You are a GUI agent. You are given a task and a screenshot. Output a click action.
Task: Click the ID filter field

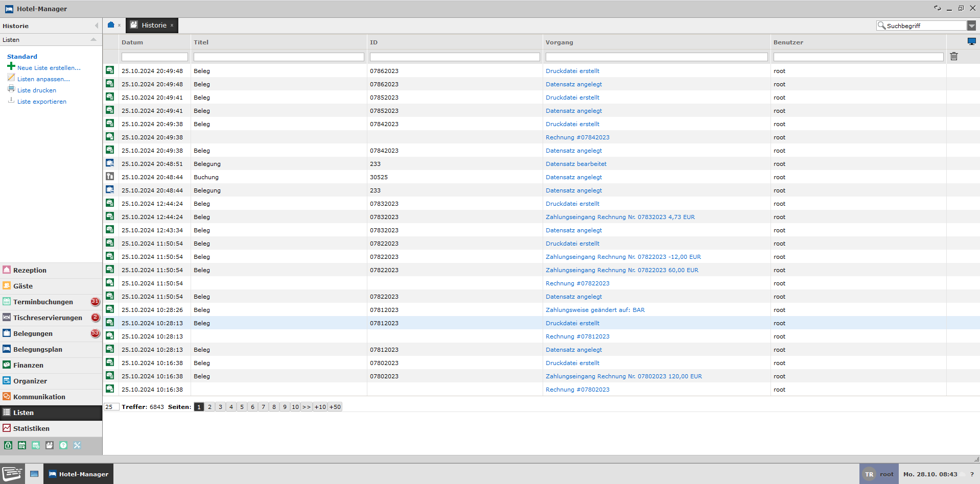(x=455, y=57)
